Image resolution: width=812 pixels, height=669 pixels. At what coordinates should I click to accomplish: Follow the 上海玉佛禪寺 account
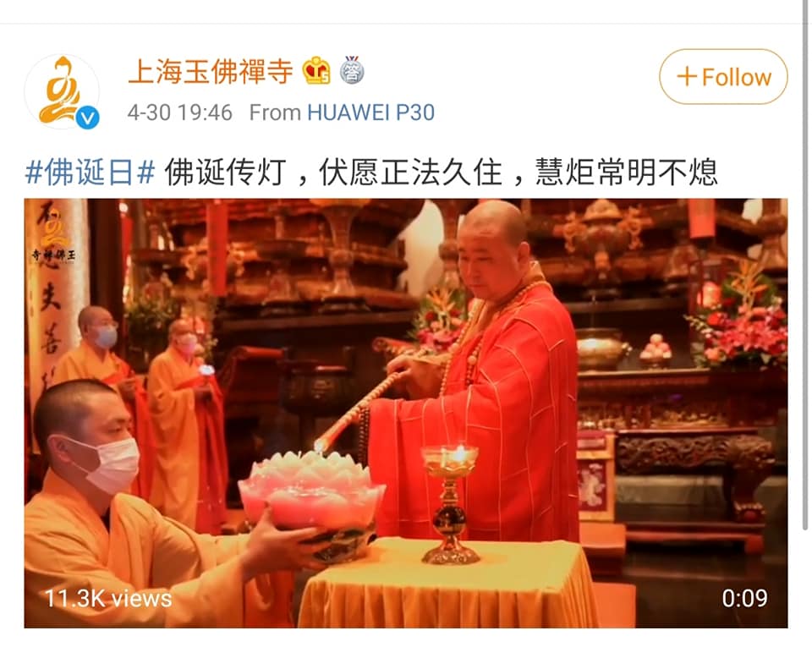click(723, 77)
